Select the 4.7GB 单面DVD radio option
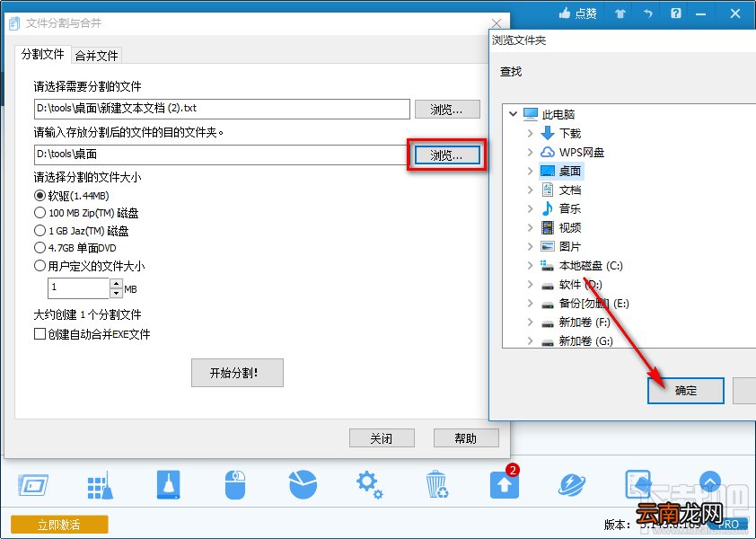 pos(40,248)
